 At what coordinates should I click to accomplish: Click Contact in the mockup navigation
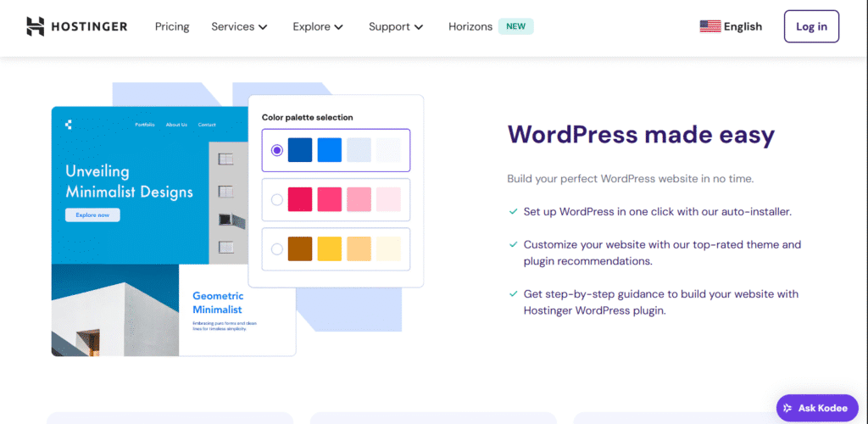(207, 126)
